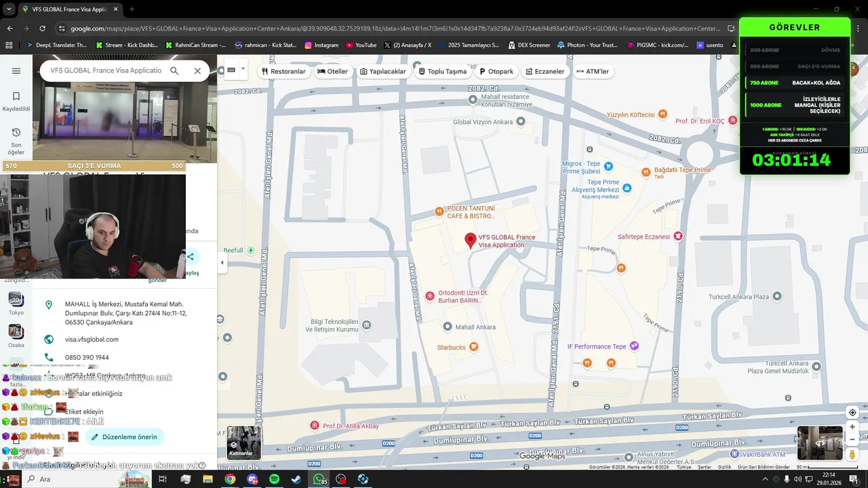The height and width of the screenshot is (488, 868).
Task: Collapse the side panel arrow
Action: 222,262
